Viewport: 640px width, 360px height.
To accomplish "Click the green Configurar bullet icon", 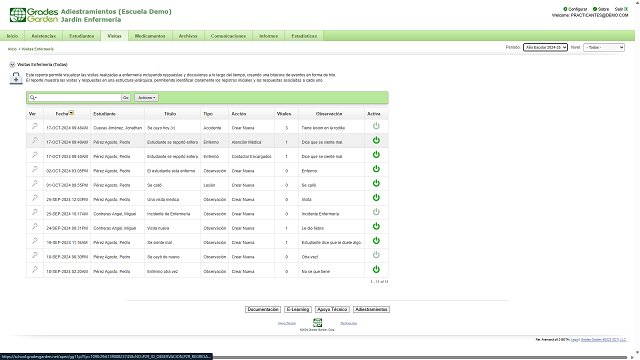I will 565,9.
